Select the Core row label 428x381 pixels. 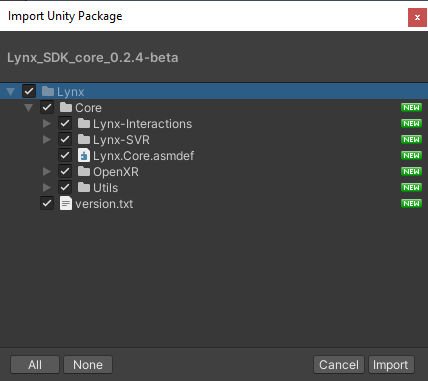[88, 108]
